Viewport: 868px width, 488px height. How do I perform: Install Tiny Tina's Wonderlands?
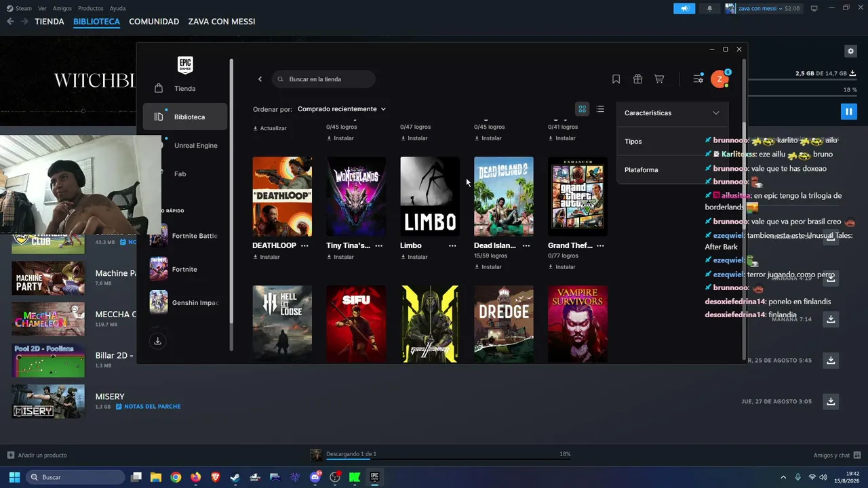pos(340,258)
